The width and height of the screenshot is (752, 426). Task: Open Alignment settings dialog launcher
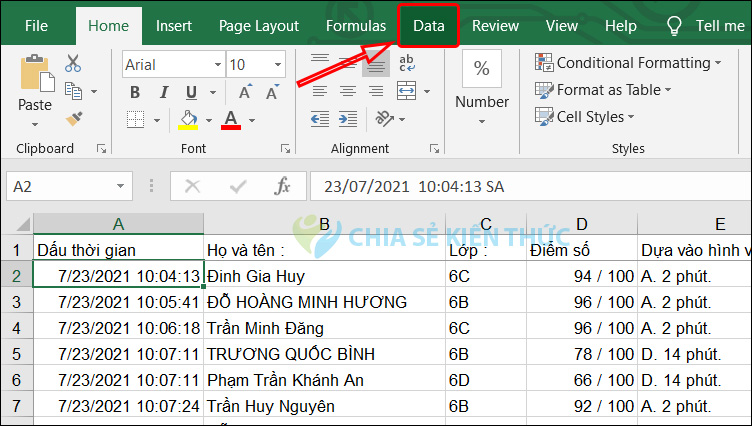click(x=435, y=149)
